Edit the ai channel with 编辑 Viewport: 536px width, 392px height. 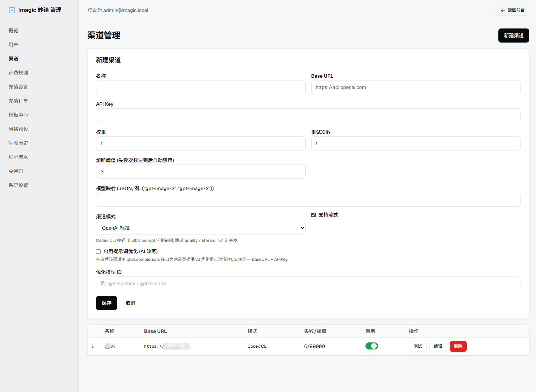[438, 346]
